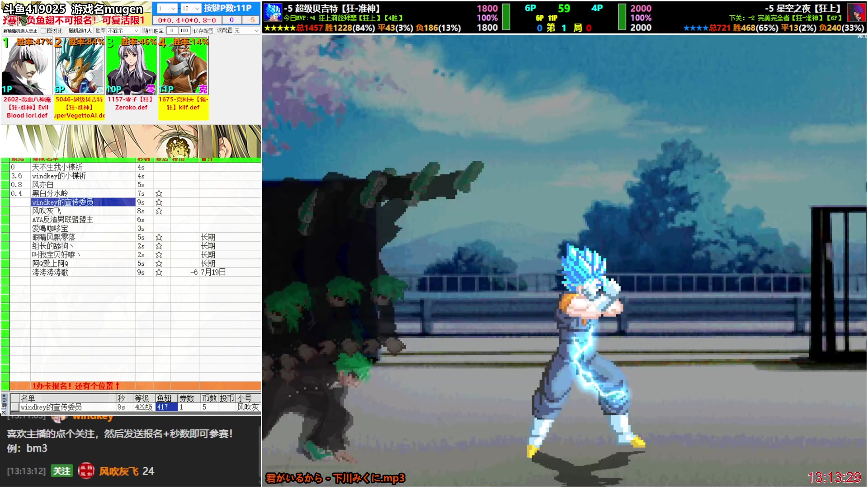This screenshot has height=488, width=868.
Task: Click the right green health bar
Action: point(622,17)
